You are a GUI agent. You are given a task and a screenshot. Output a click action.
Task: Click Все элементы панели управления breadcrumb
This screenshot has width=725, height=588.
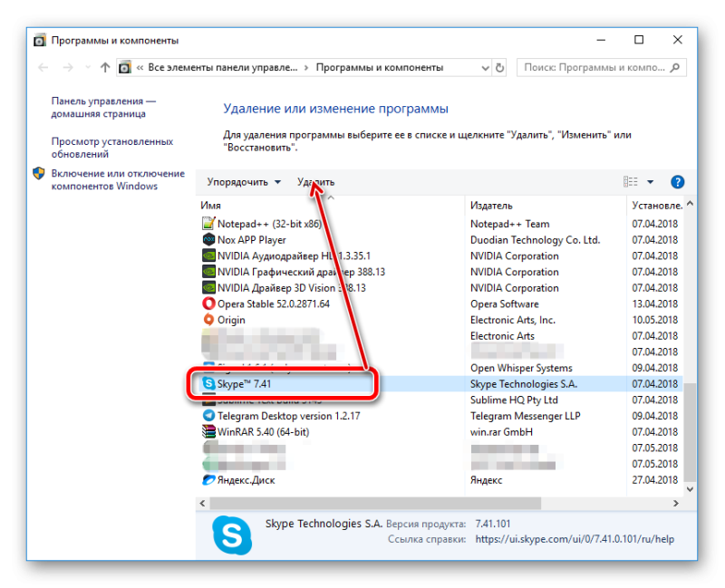(223, 67)
